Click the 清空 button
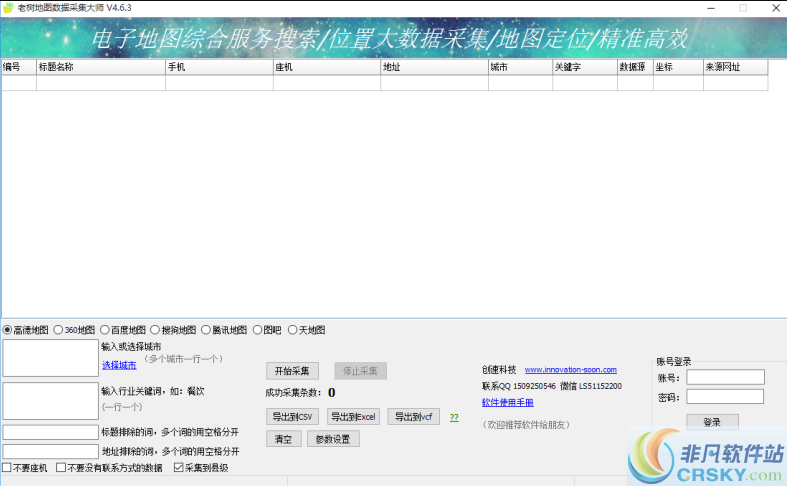Image resolution: width=787 pixels, height=486 pixels. (x=284, y=439)
